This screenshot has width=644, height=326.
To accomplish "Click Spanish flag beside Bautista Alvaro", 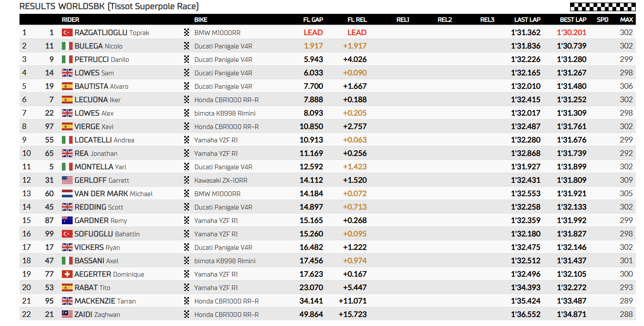I will pyautogui.click(x=67, y=86).
